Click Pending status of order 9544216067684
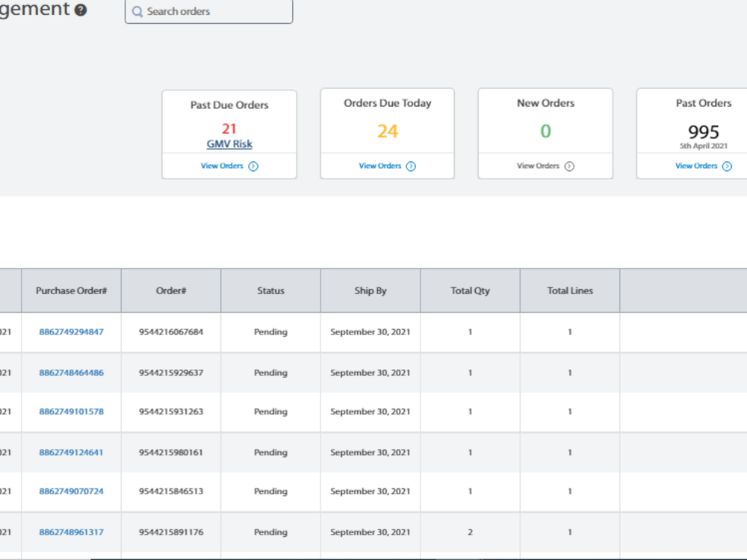Viewport: 747px width, 560px height. coord(270,332)
